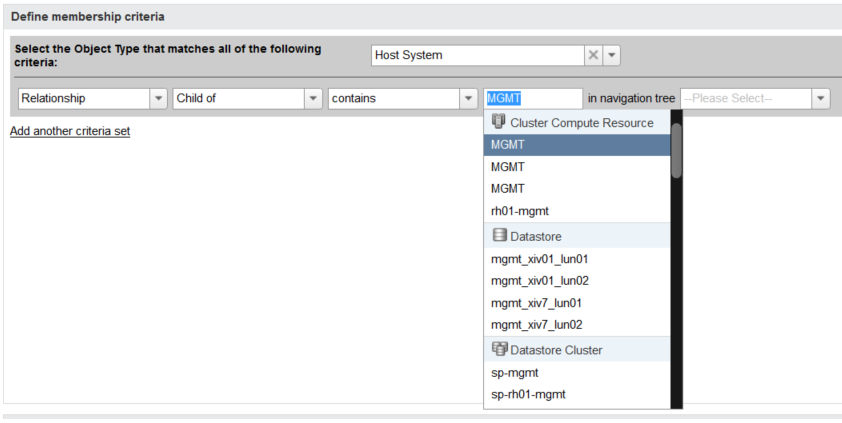Click the Datastore group icon
Viewport: 842px width, 423px height.
pos(499,236)
